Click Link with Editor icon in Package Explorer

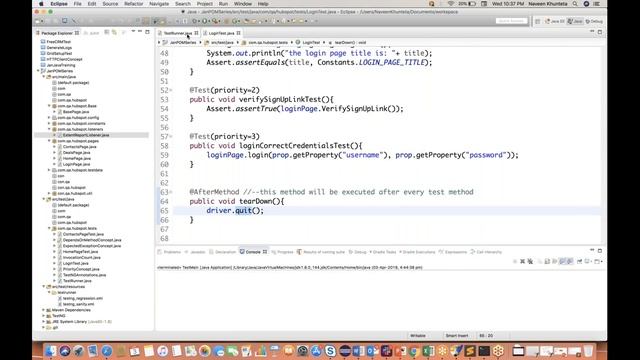point(114,32)
